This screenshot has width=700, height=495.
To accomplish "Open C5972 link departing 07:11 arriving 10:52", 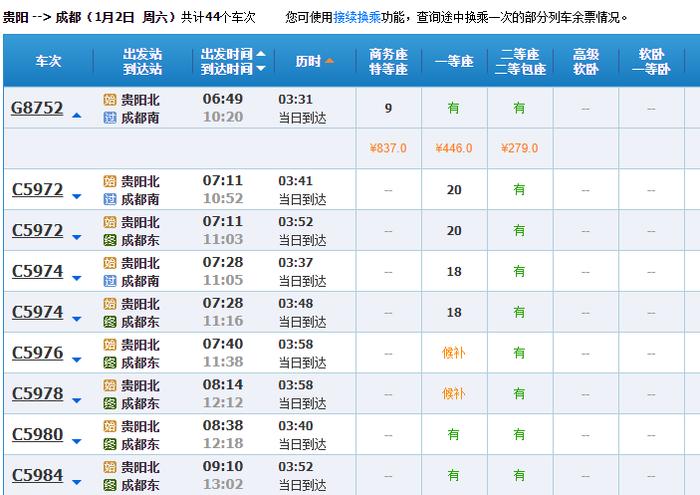I will 38,189.
